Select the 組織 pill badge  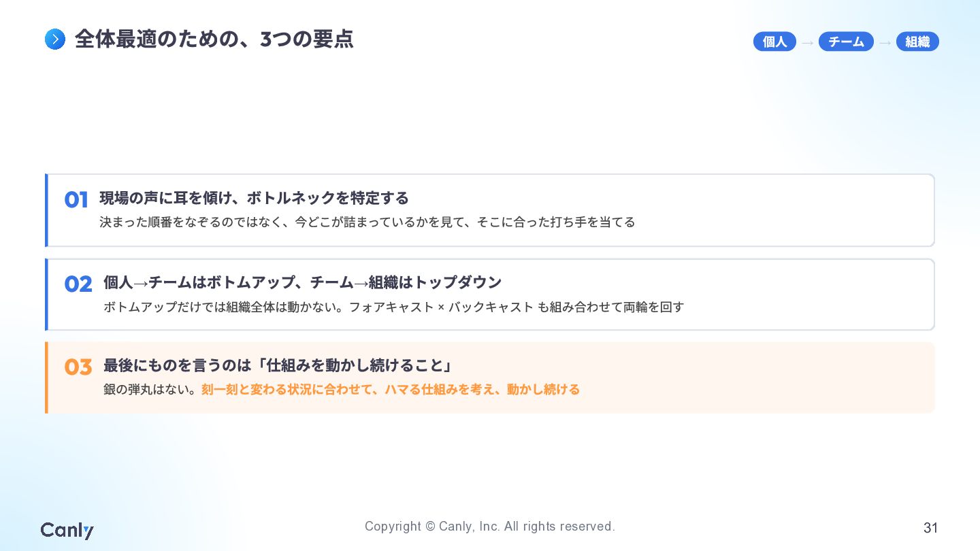[x=917, y=41]
